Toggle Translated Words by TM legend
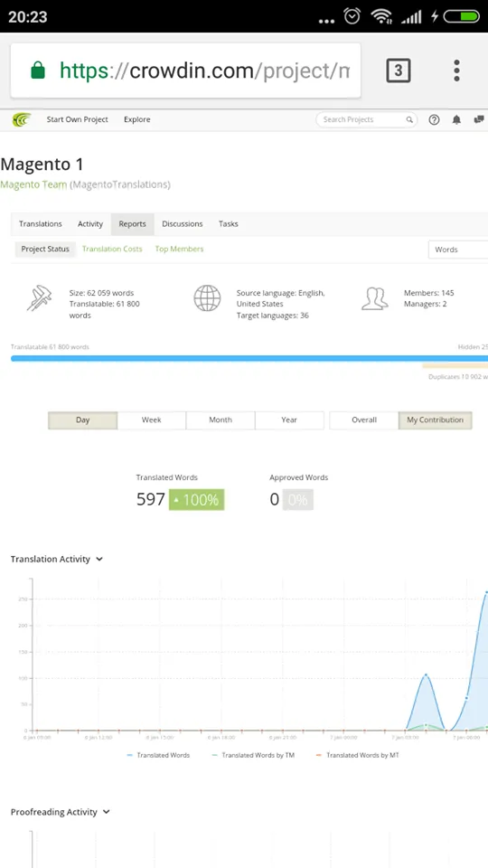Image resolution: width=488 pixels, height=868 pixels. pos(253,755)
